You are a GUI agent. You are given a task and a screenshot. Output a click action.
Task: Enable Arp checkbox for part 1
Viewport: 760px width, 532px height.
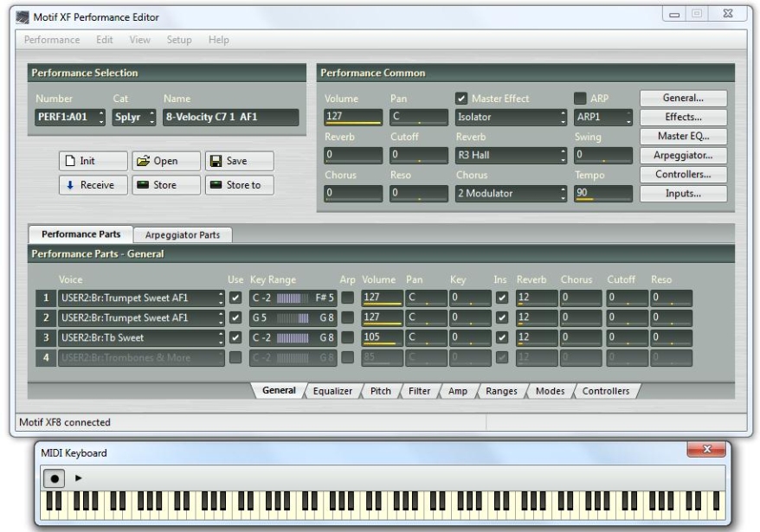347,298
